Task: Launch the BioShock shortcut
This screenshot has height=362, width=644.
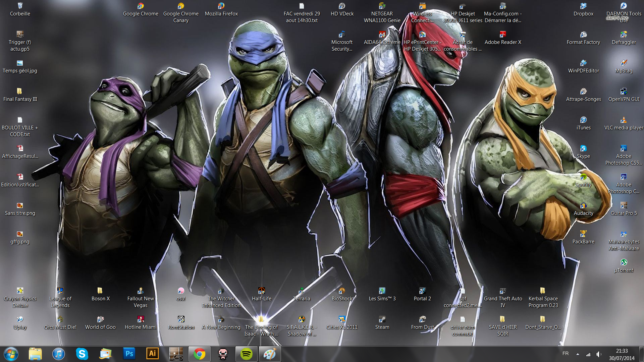Action: pyautogui.click(x=342, y=294)
